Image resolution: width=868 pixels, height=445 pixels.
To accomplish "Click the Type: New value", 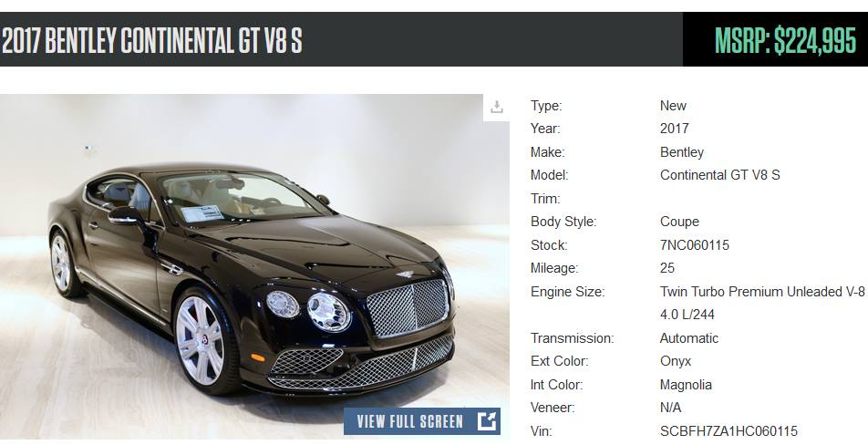I will (x=673, y=106).
